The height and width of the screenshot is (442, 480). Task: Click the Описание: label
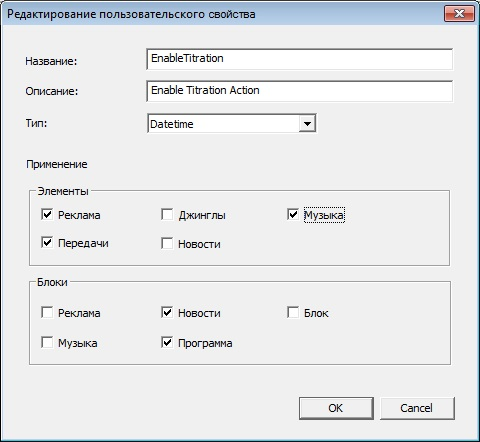[52, 91]
